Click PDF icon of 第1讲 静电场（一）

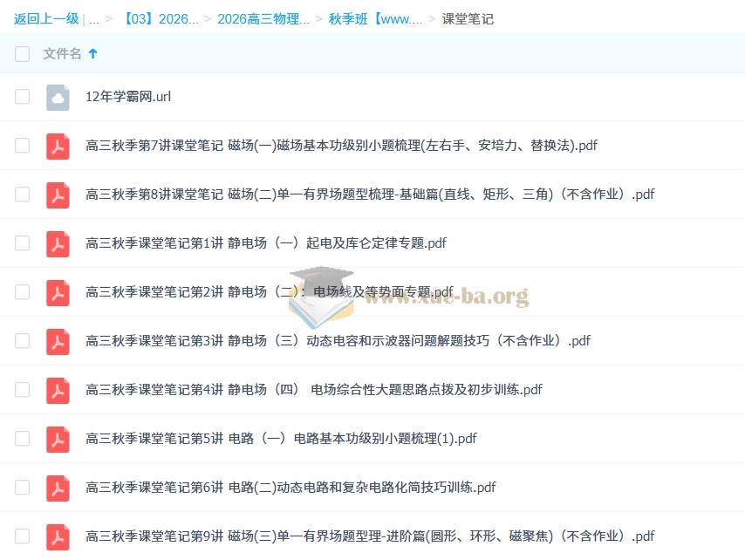pos(58,243)
